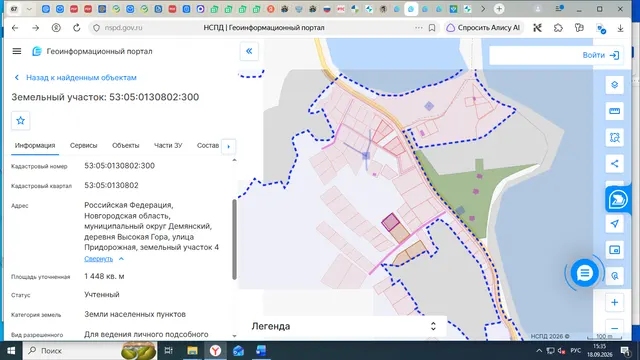
Task: Open the tab counter 67
Action: tap(14, 9)
